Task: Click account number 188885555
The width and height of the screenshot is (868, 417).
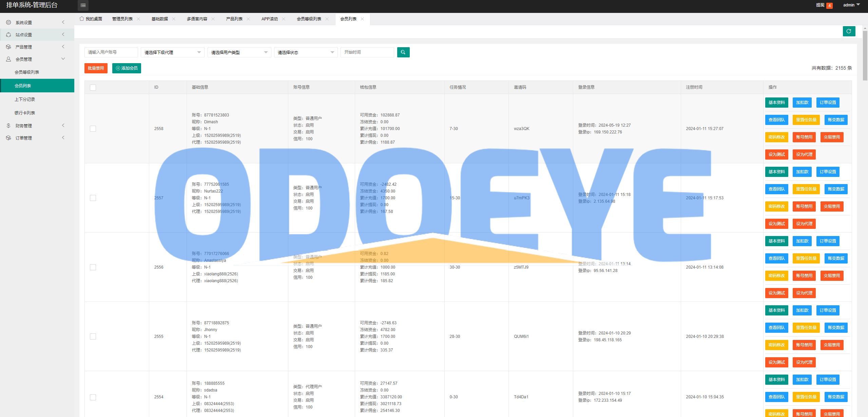Action: click(x=214, y=383)
